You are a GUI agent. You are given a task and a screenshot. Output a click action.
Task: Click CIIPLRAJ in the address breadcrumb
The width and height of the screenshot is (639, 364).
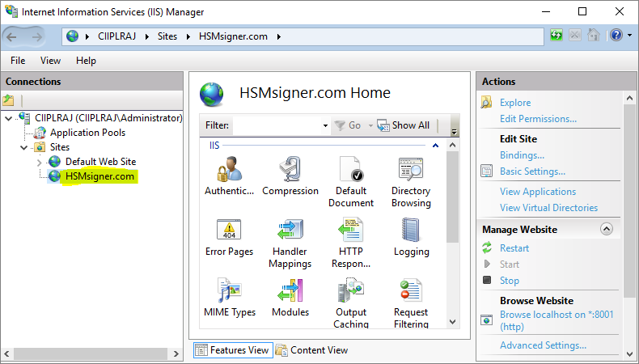coord(117,36)
